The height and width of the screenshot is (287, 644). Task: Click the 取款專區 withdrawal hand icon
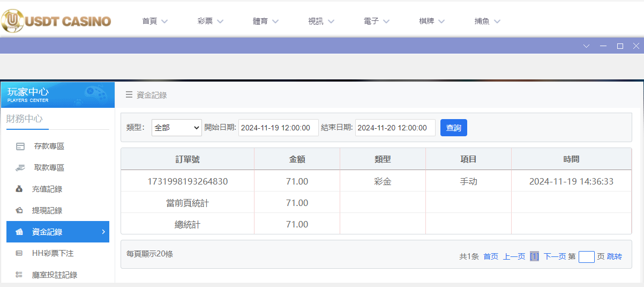point(20,168)
